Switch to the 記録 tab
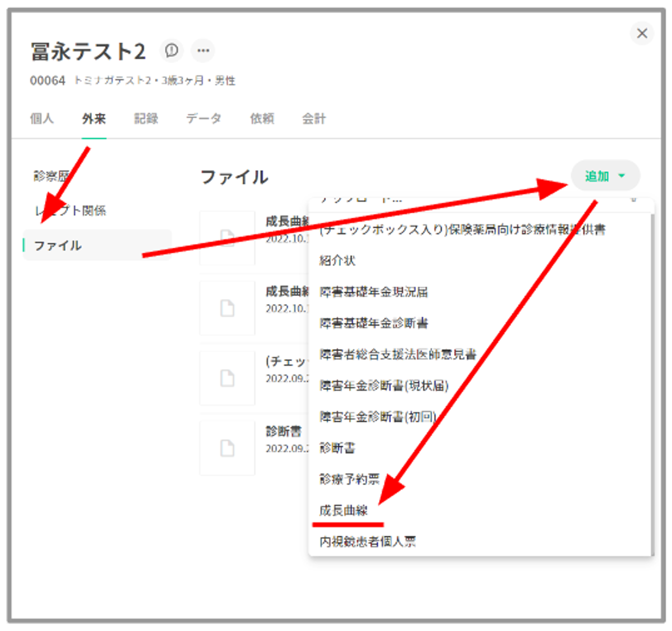This screenshot has height=631, width=672. coord(146,119)
